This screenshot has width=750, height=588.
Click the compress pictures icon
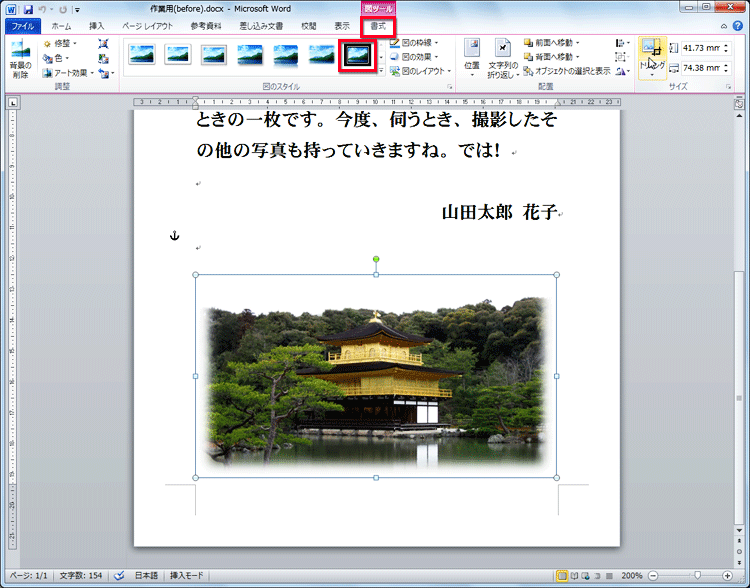(104, 44)
